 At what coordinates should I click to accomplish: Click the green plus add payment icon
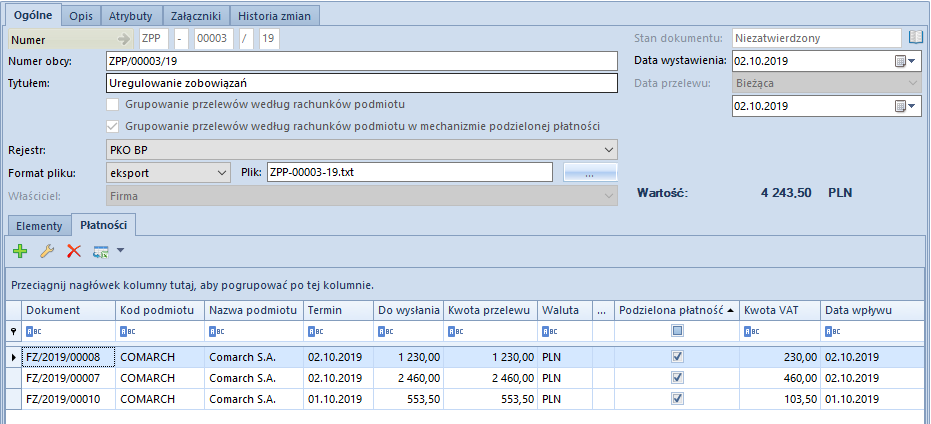click(20, 251)
